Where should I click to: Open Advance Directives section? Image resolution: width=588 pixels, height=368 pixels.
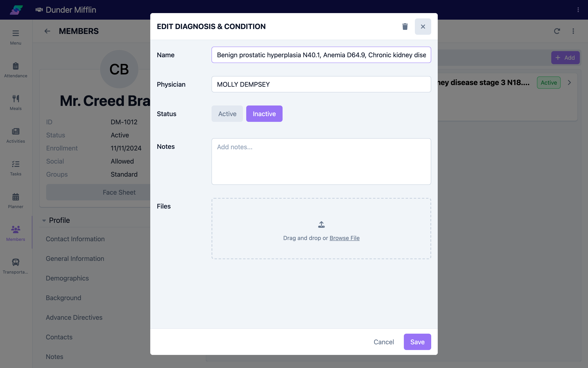coord(74,317)
